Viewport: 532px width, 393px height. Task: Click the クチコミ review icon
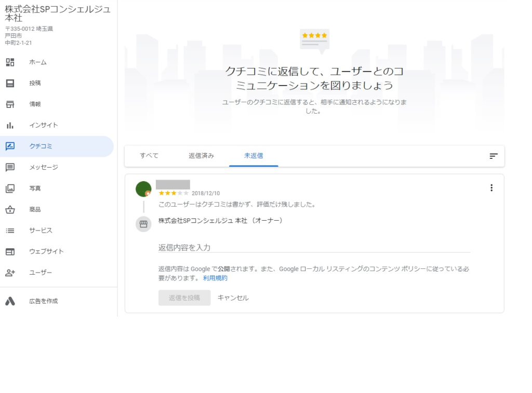(10, 146)
